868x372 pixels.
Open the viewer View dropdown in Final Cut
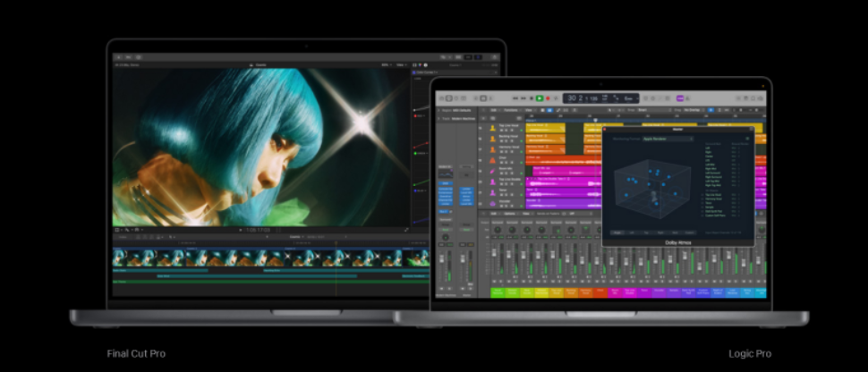coord(402,64)
